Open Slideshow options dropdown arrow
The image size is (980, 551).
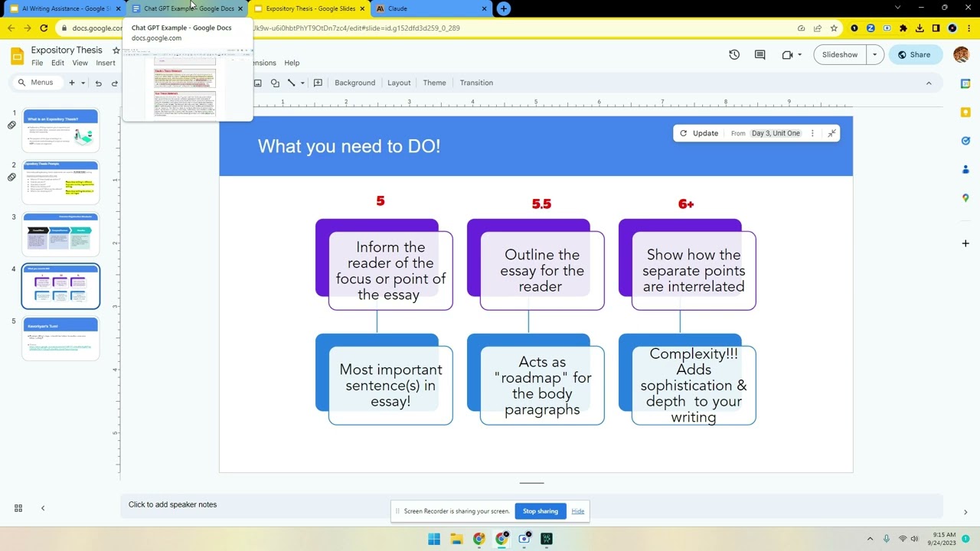pos(875,55)
